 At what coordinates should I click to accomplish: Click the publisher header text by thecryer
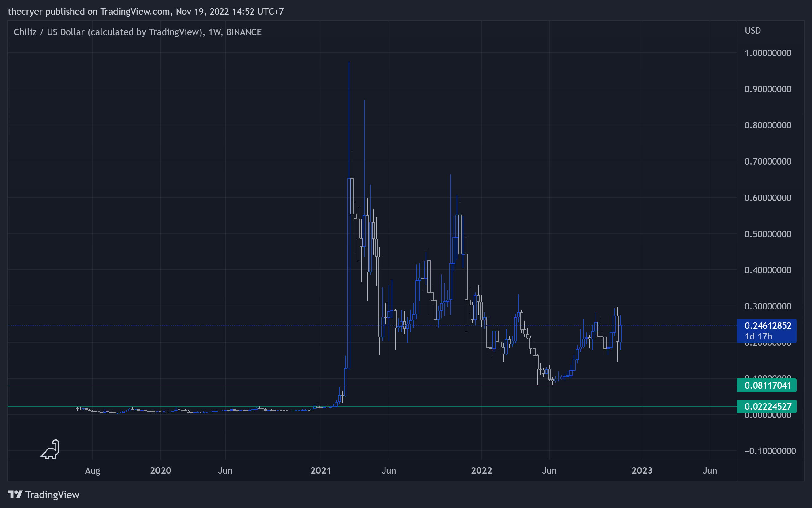click(146, 12)
